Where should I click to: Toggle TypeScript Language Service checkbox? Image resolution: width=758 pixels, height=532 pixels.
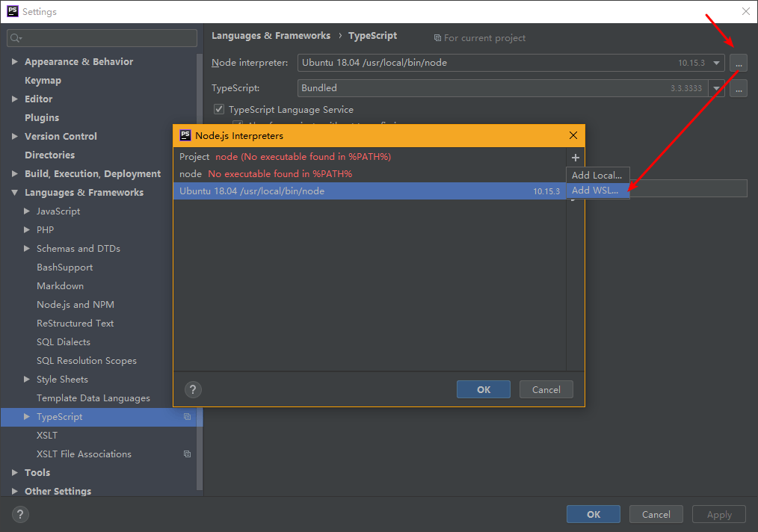(x=219, y=109)
